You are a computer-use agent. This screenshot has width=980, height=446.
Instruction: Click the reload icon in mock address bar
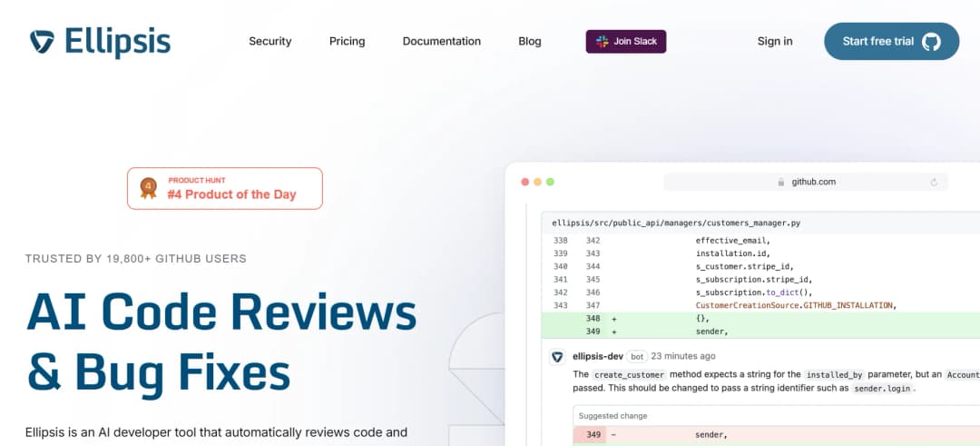click(934, 182)
